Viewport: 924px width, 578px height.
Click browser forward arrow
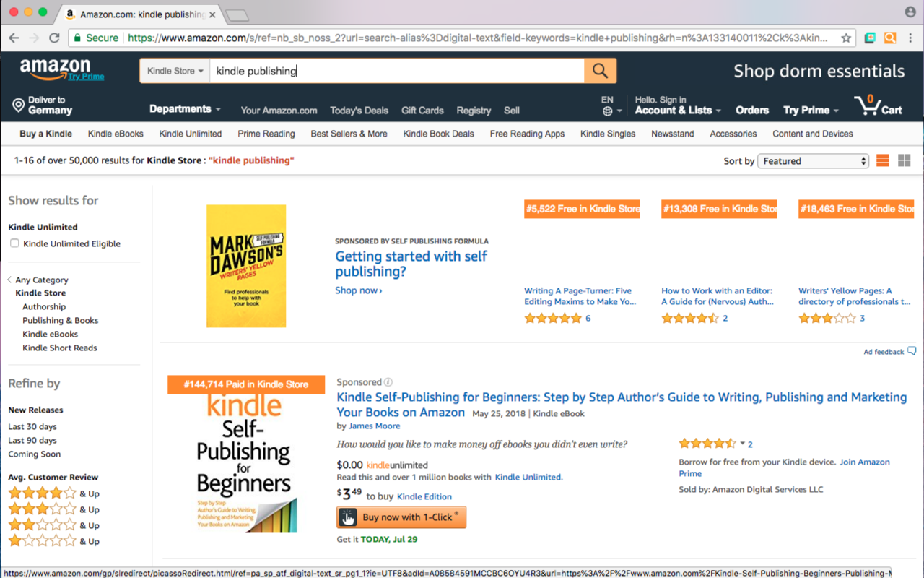[34, 38]
